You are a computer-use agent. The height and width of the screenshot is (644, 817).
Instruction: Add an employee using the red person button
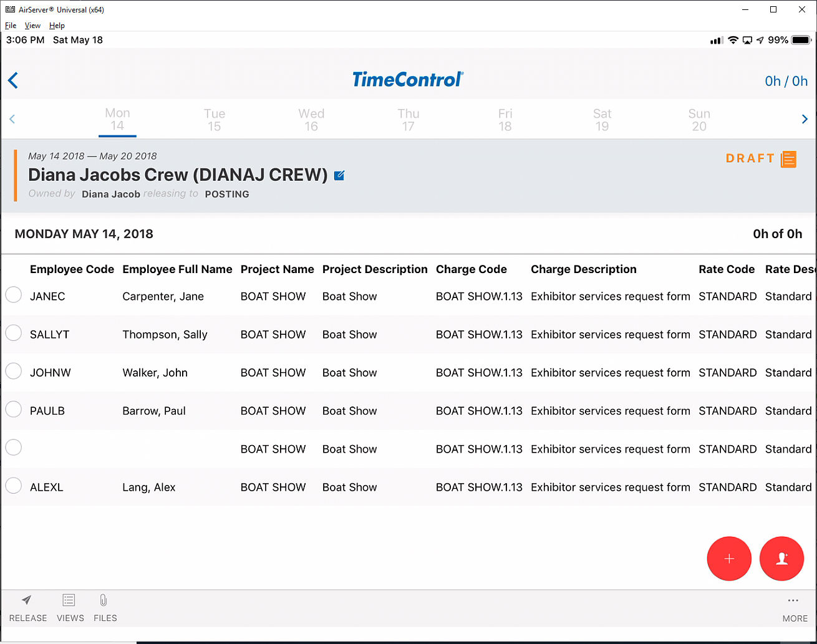[782, 559]
